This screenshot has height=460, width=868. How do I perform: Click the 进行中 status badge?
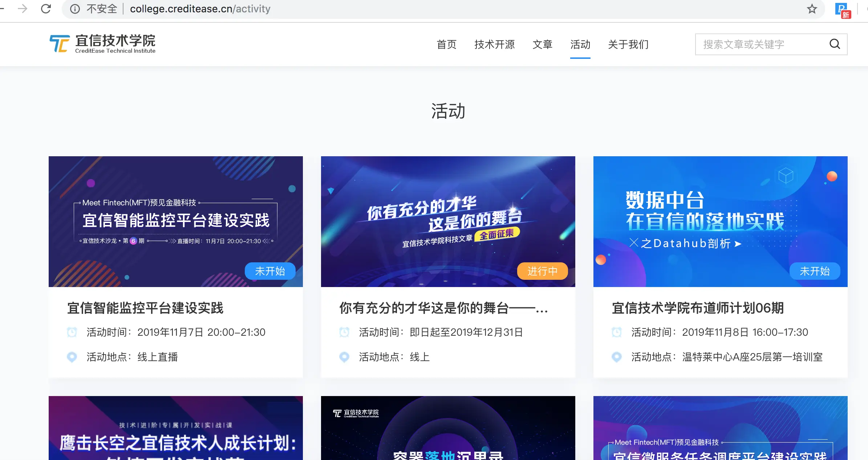(x=542, y=271)
